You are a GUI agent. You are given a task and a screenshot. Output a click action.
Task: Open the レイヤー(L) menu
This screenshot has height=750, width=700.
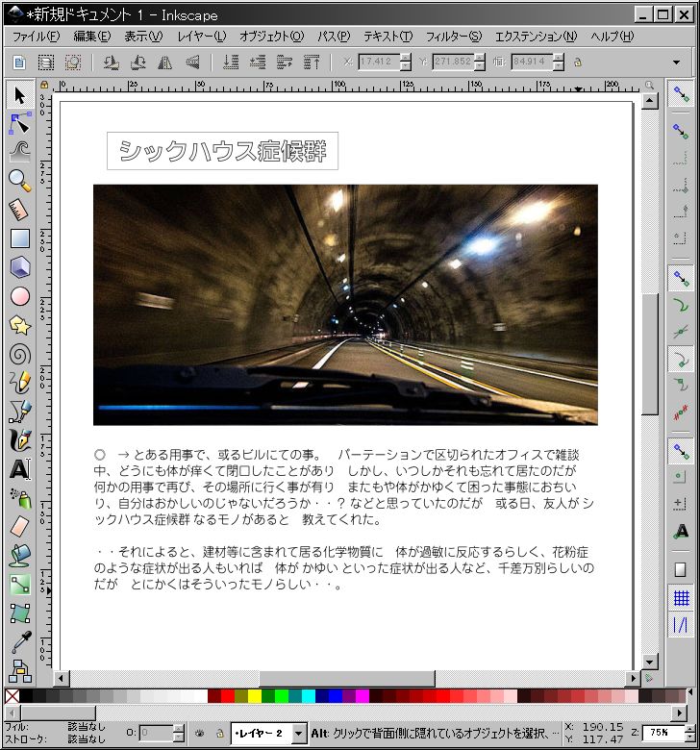point(201,37)
